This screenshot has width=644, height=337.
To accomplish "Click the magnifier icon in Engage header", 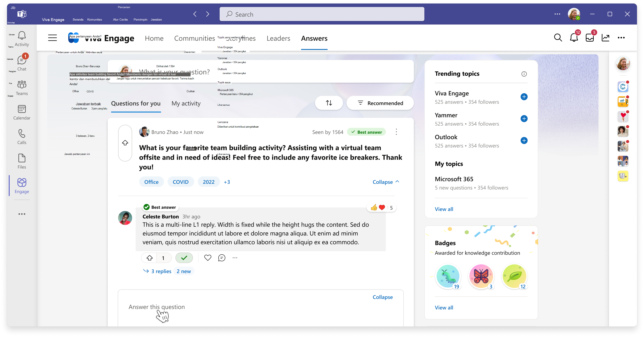I will point(558,38).
